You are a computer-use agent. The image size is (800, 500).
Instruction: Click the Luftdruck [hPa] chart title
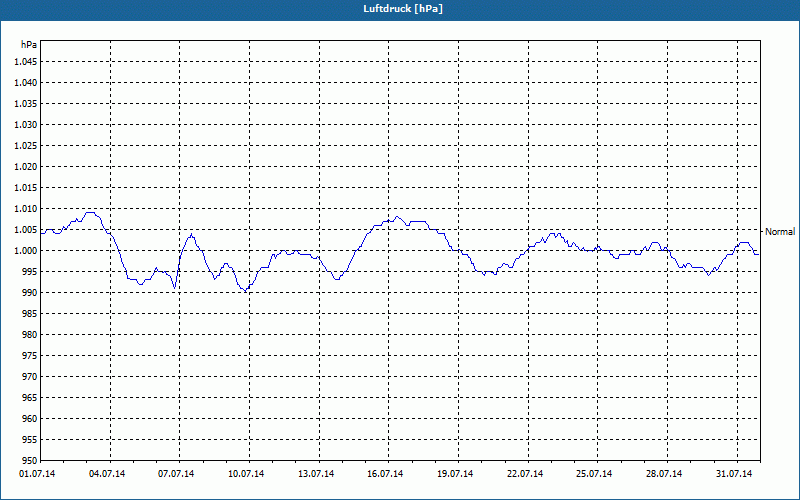(403, 9)
